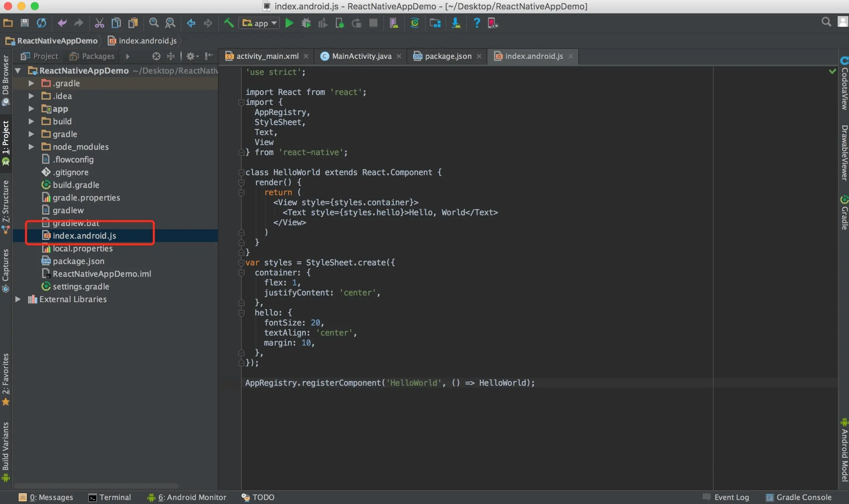This screenshot has height=504, width=849.
Task: Open the Android Monitor tool window
Action: [187, 498]
